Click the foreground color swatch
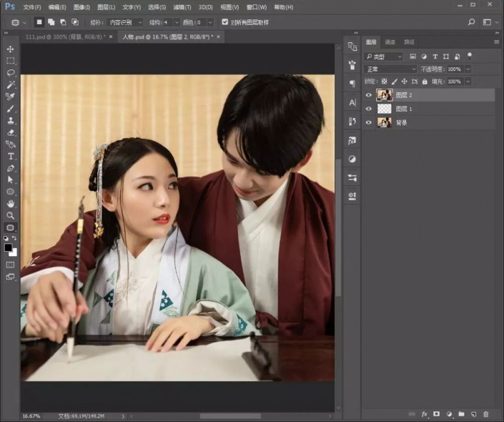The height and width of the screenshot is (422, 504). [8, 247]
